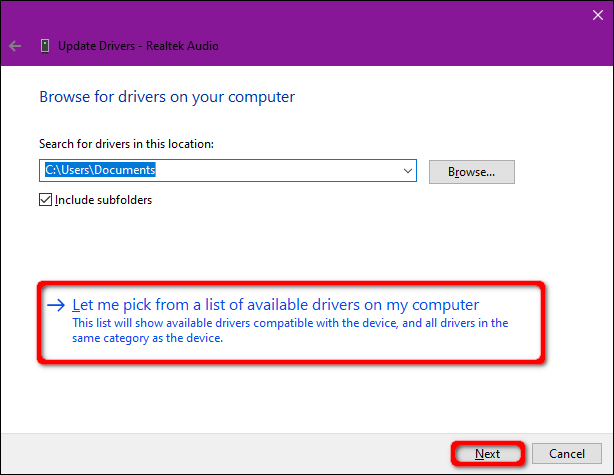
Task: Close the Update Drivers dialog
Action: coord(598,15)
